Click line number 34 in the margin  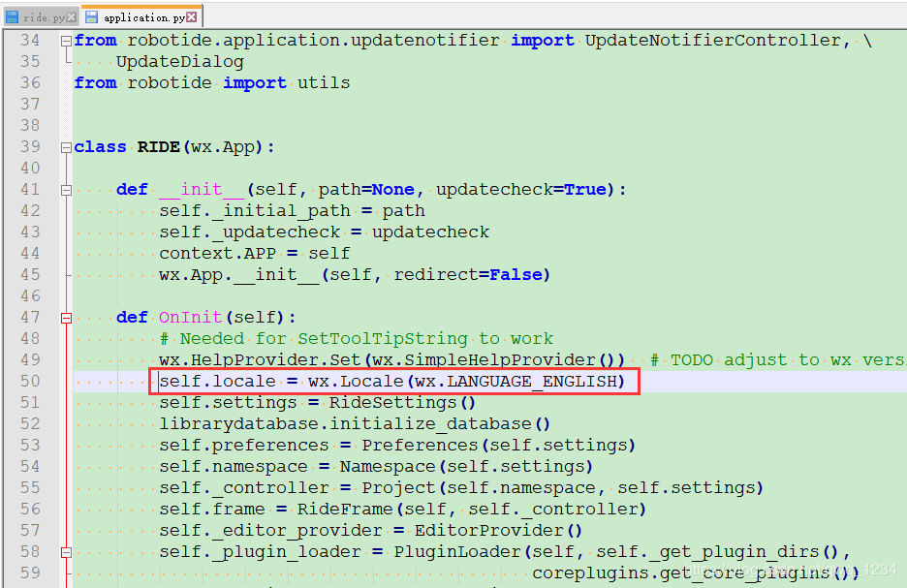(x=30, y=41)
